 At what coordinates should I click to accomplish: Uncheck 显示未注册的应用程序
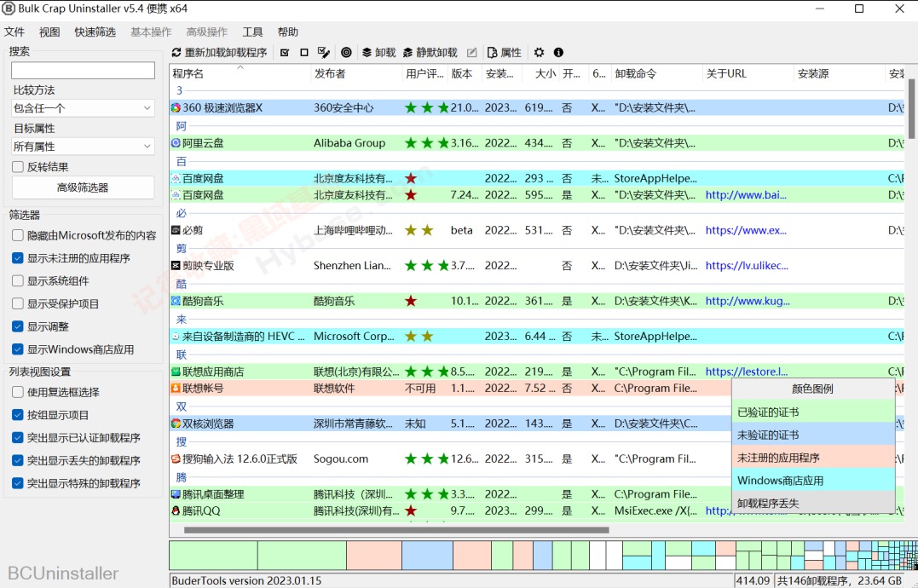click(x=18, y=258)
